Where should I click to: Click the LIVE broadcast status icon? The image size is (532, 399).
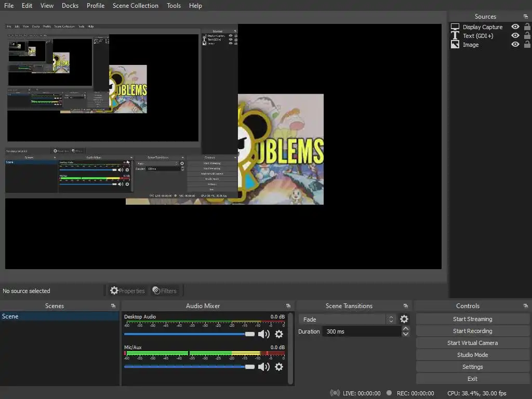pos(335,393)
